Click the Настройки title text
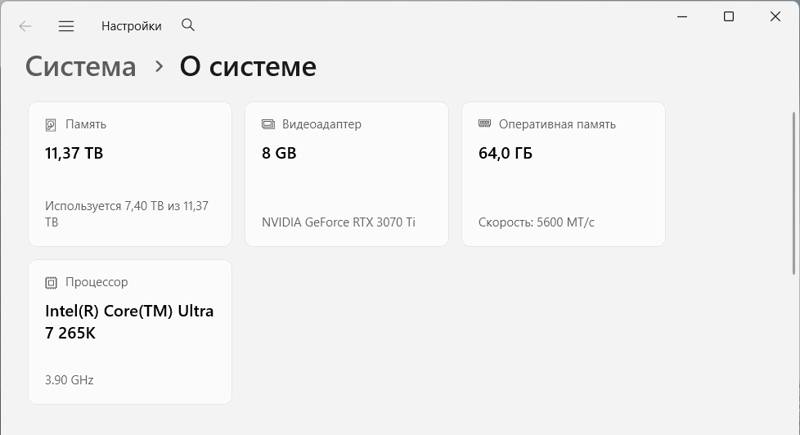Viewport: 800px width, 435px height. [x=131, y=27]
